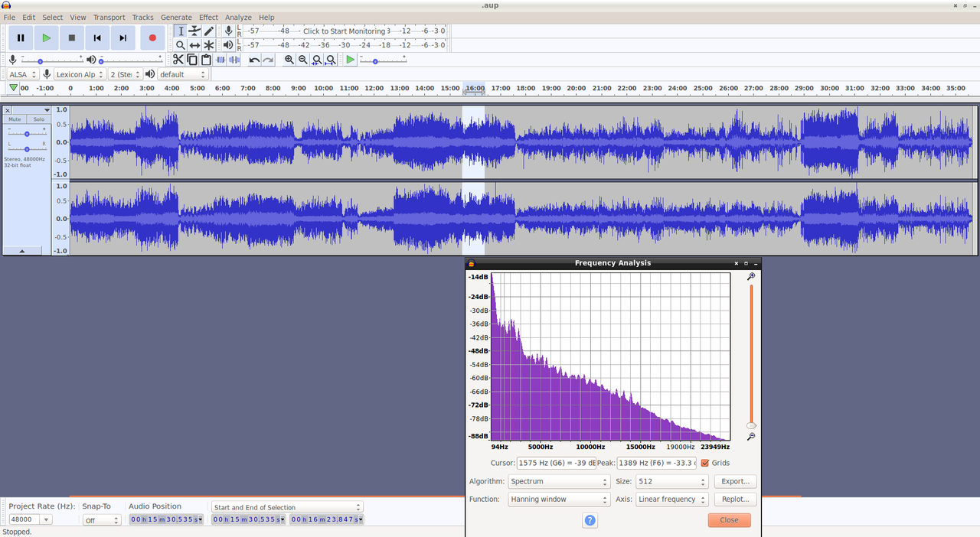Click the Zoom Out icon in the toolbar

302,60
